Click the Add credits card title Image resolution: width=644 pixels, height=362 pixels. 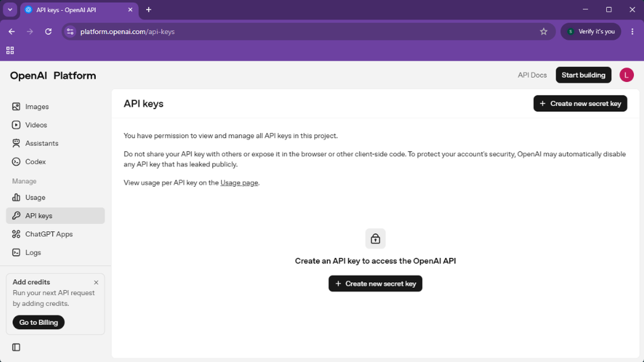tap(31, 282)
